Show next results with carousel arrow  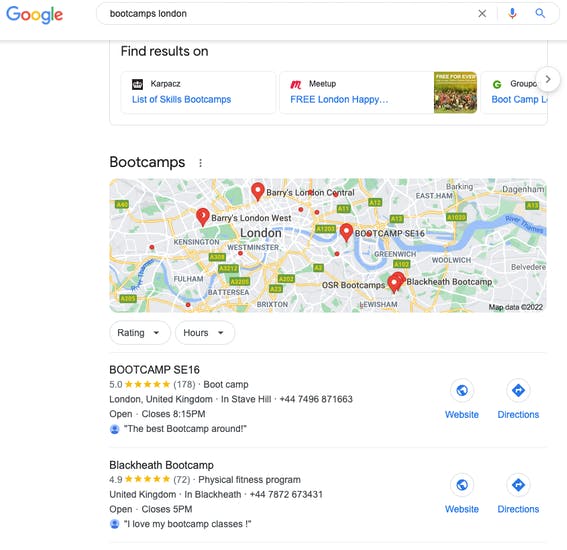548,79
